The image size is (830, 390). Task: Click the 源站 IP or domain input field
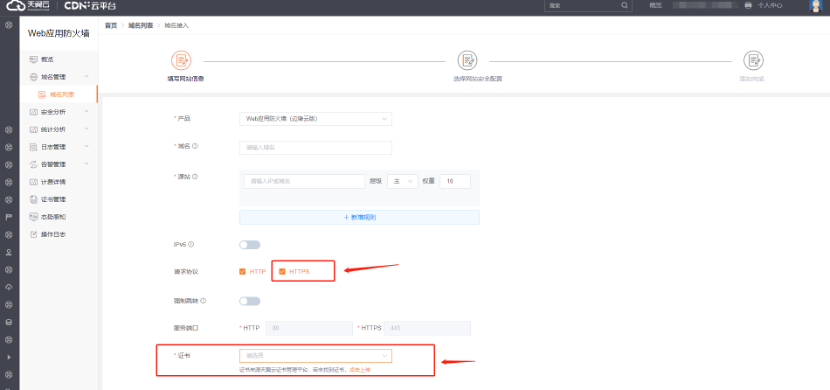click(304, 181)
